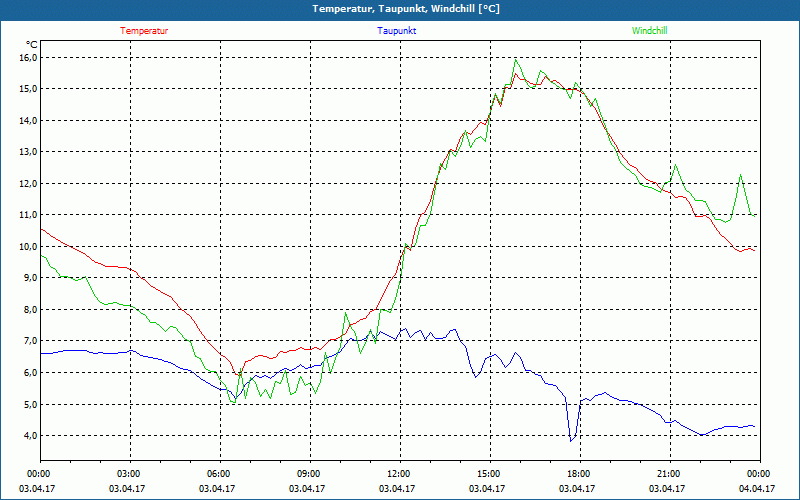Click the 12:00 time axis label
Screen dimensions: 800x500
coord(400,474)
